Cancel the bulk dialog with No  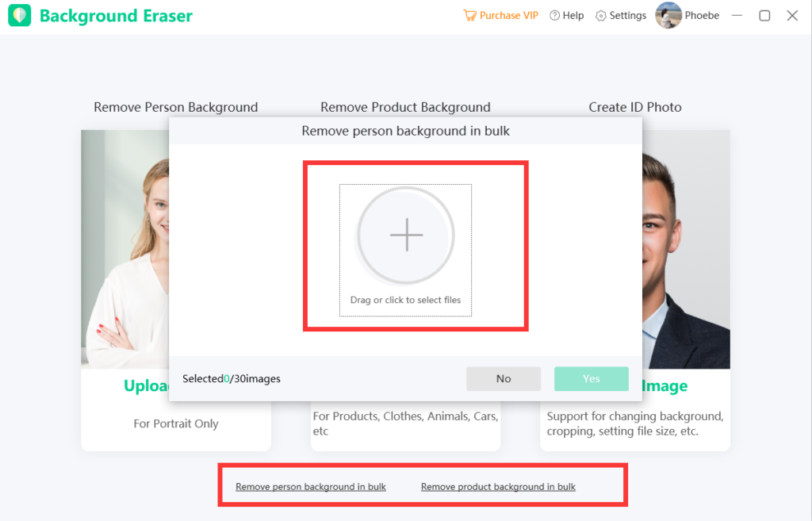504,378
